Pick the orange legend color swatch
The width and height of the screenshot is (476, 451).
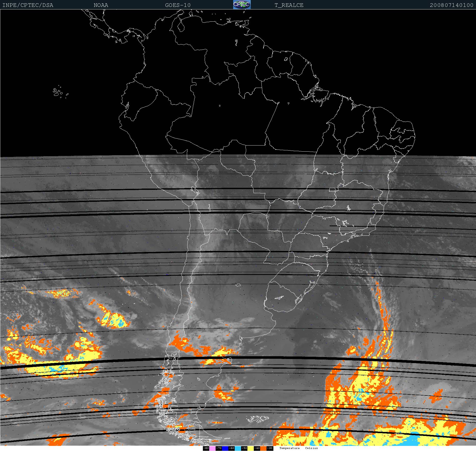(263, 448)
